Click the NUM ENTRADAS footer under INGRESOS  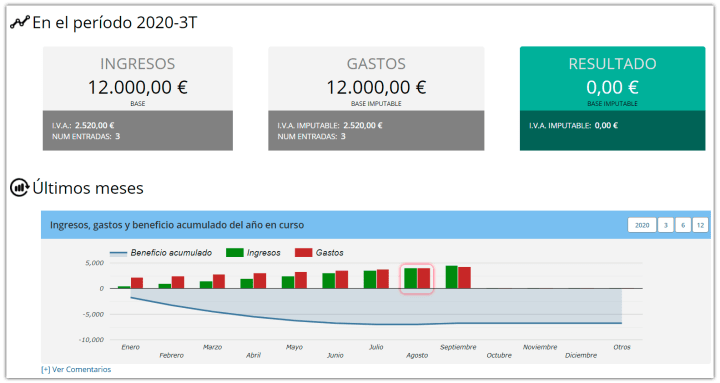coord(86,136)
